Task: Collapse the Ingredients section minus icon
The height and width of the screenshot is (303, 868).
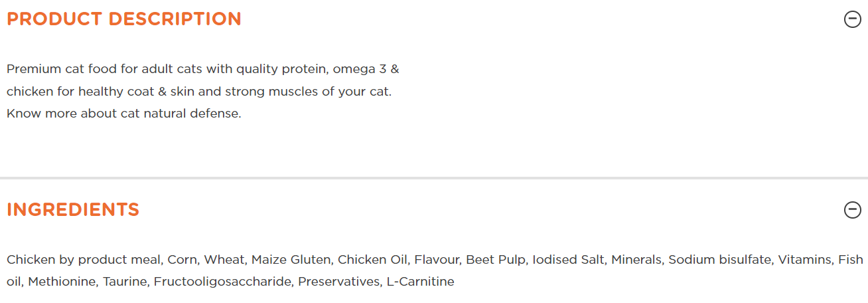Action: click(x=852, y=210)
